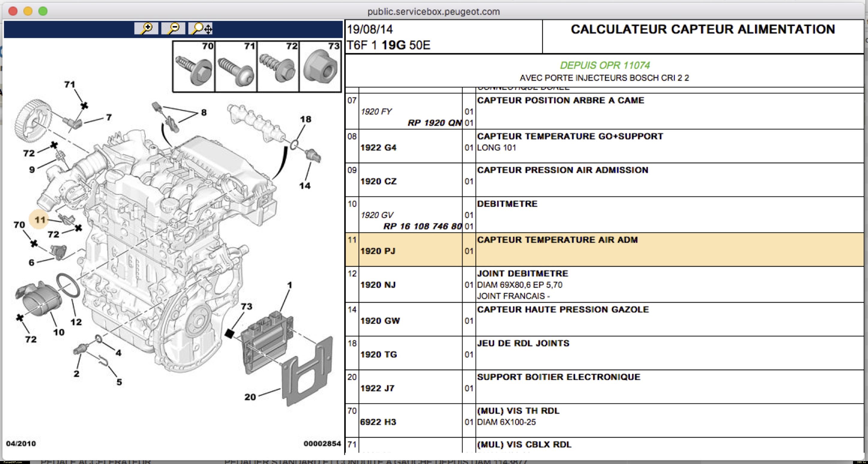
Task: Click highlighted callout 11 on engine diagram
Action: pyautogui.click(x=40, y=220)
